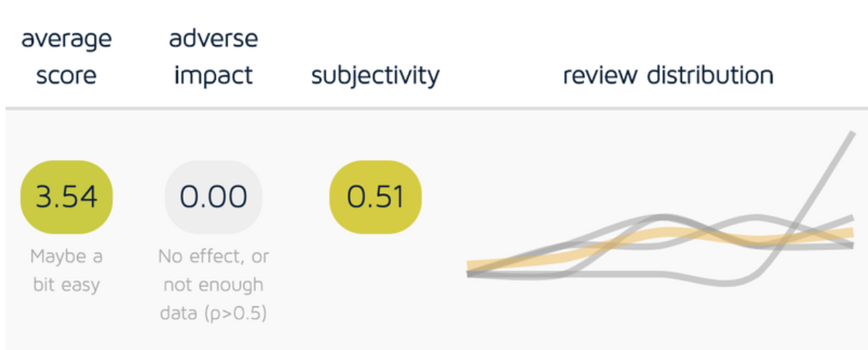Click the word 'distribution' in the header
The height and width of the screenshot is (350, 868).
(x=710, y=76)
